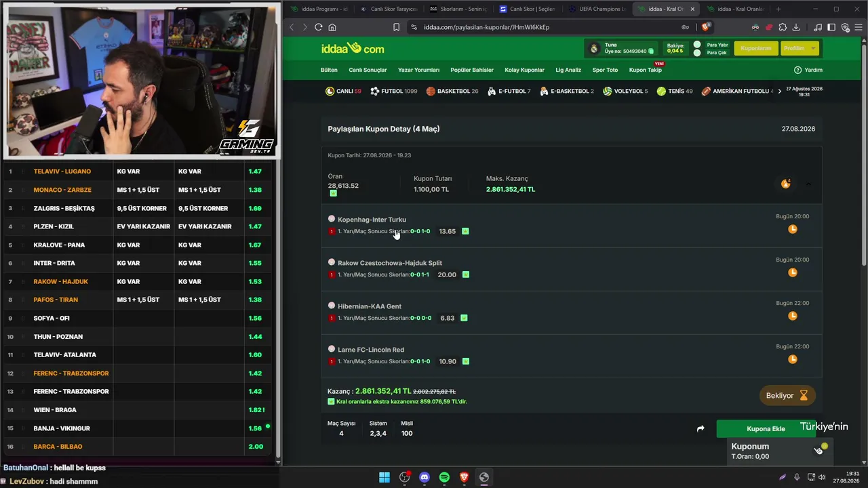Open the Lig Analiz menu
The width and height of the screenshot is (868, 488).
[x=568, y=70]
